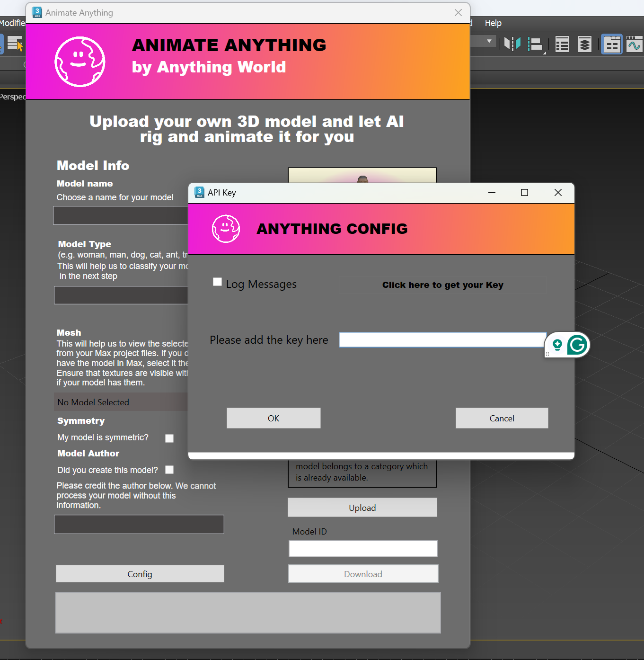Cancel the API Key dialog
The width and height of the screenshot is (644, 660).
tap(502, 418)
